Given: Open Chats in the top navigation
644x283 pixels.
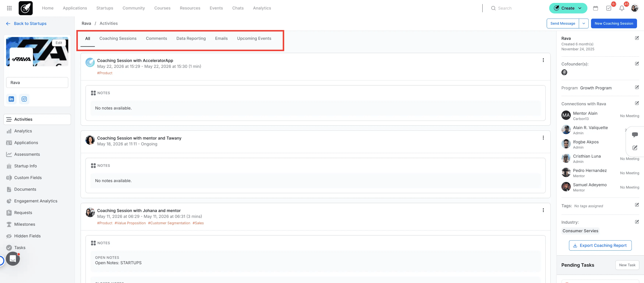Looking at the screenshot, I should 238,8.
